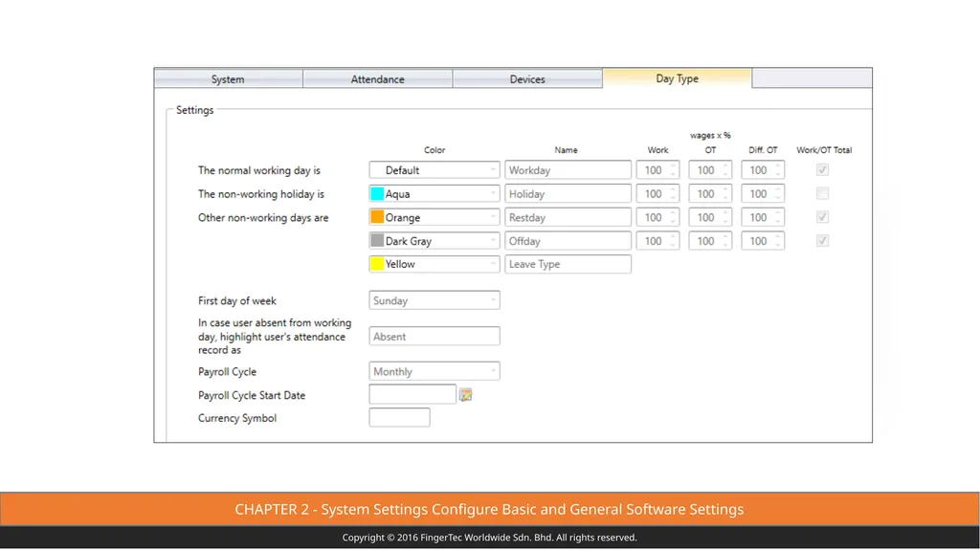Screen dimensions: 980x550
Task: Click the OT wages stepper for Offday
Action: pos(710,241)
